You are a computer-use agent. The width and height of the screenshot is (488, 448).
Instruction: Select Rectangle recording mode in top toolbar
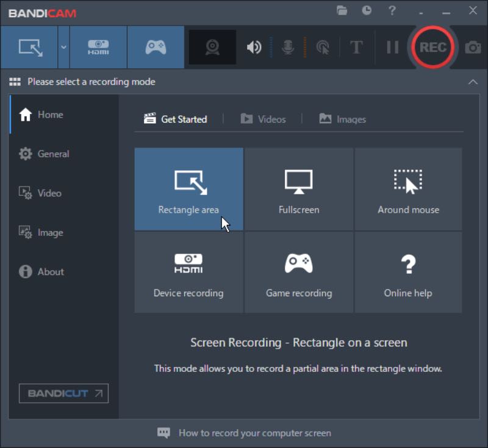(29, 47)
